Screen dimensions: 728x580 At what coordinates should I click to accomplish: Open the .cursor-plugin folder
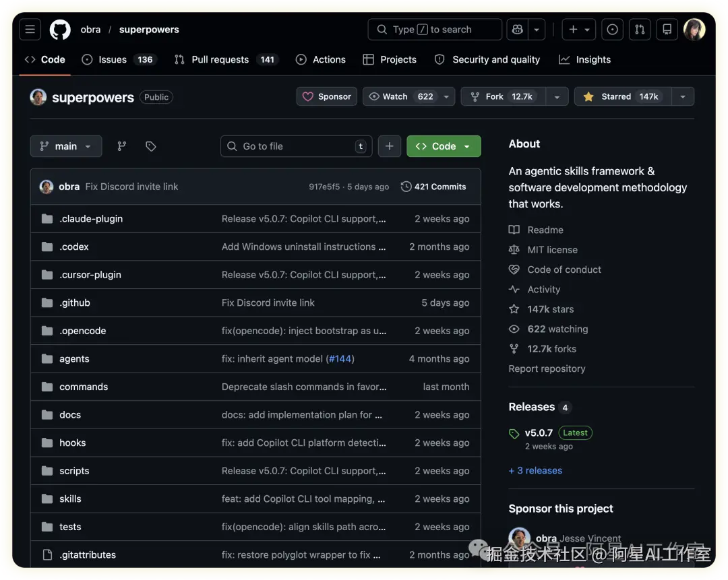coord(90,275)
